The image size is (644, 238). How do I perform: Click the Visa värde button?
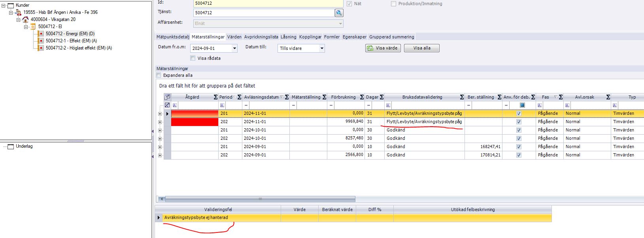pyautogui.click(x=383, y=48)
